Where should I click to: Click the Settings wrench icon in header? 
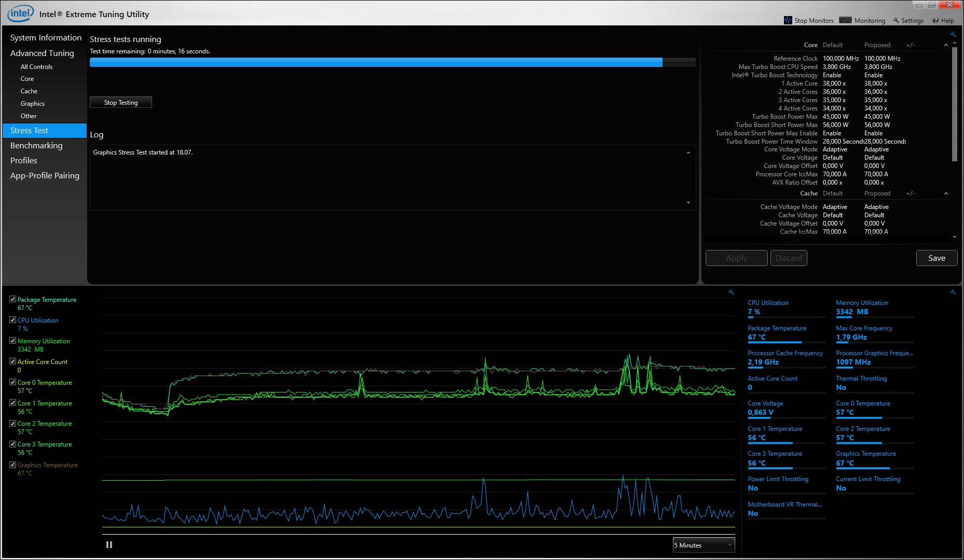click(x=896, y=21)
